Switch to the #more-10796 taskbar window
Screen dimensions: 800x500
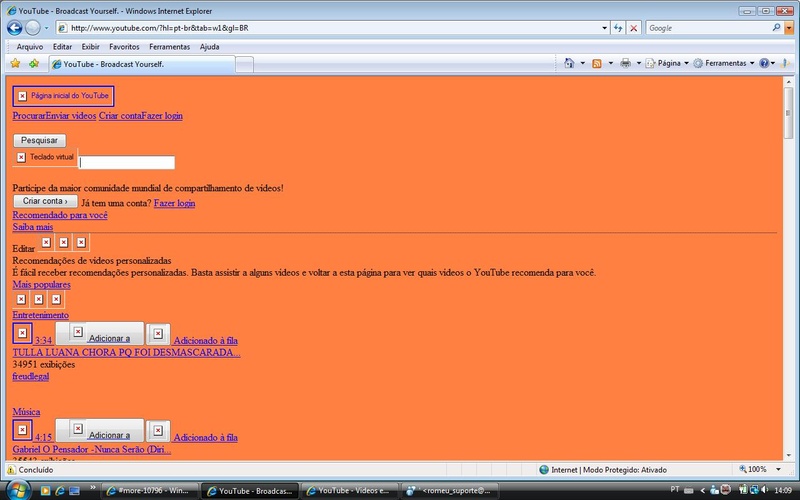pyautogui.click(x=149, y=491)
